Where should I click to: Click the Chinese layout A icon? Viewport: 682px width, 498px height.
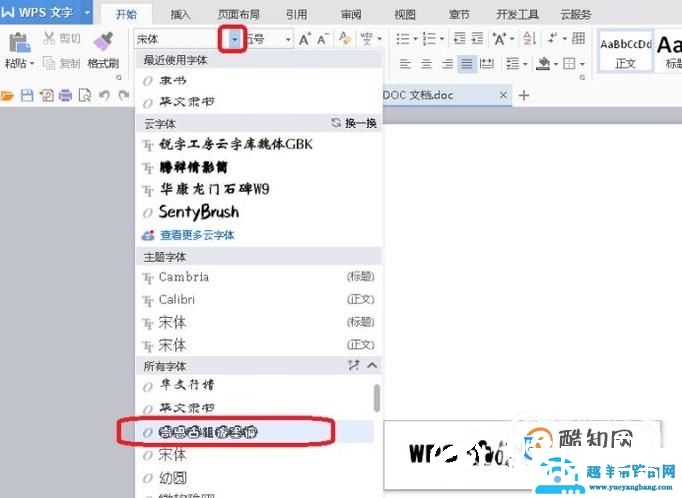tap(499, 39)
